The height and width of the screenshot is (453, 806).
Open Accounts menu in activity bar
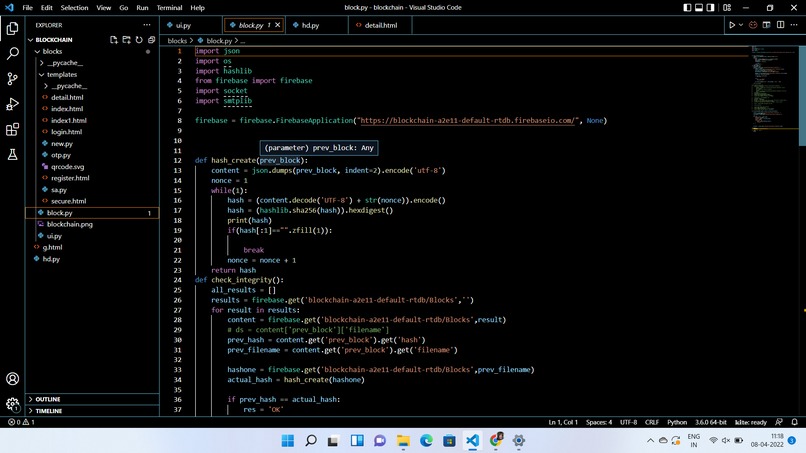pos(12,379)
